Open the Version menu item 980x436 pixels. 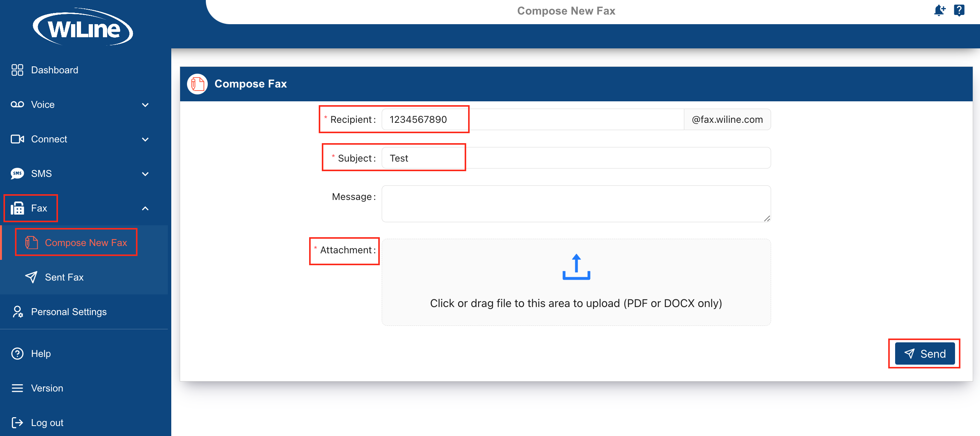point(84,388)
